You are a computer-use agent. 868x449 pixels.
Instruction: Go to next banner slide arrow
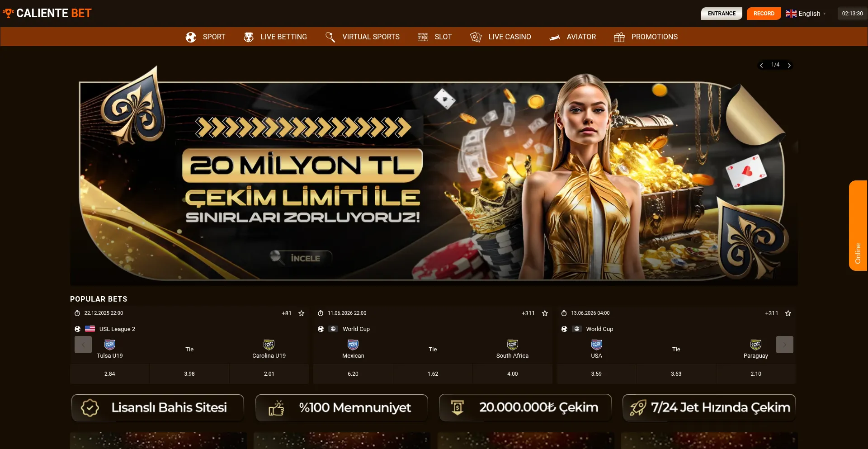[789, 66]
